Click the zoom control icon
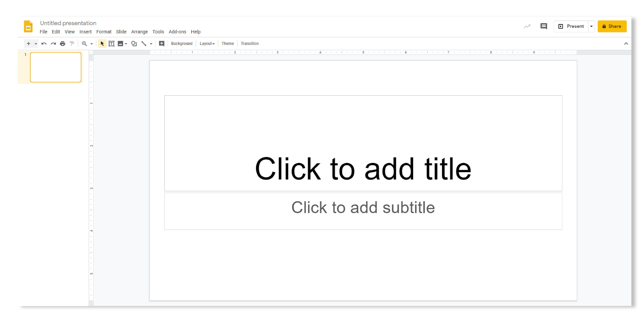Screen dimensions: 644x324 [84, 43]
